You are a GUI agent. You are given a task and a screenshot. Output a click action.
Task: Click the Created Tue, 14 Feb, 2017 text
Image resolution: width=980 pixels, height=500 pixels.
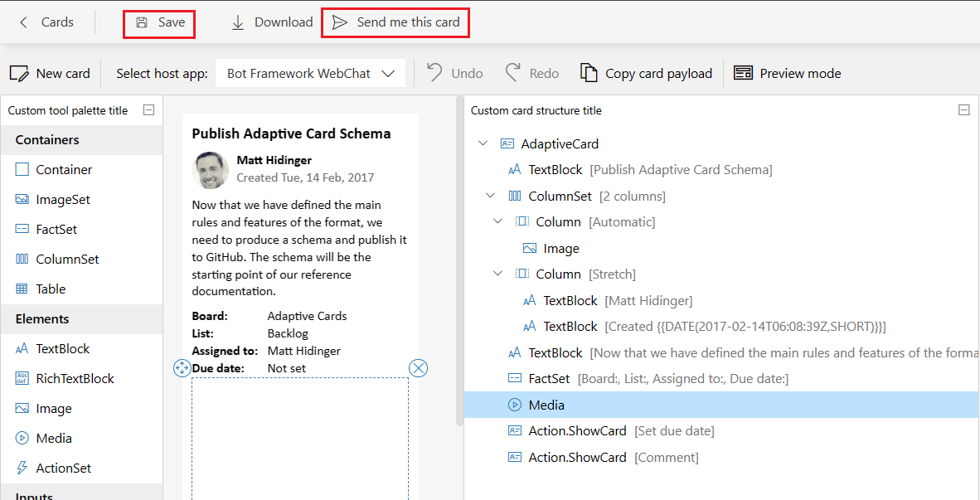click(305, 177)
